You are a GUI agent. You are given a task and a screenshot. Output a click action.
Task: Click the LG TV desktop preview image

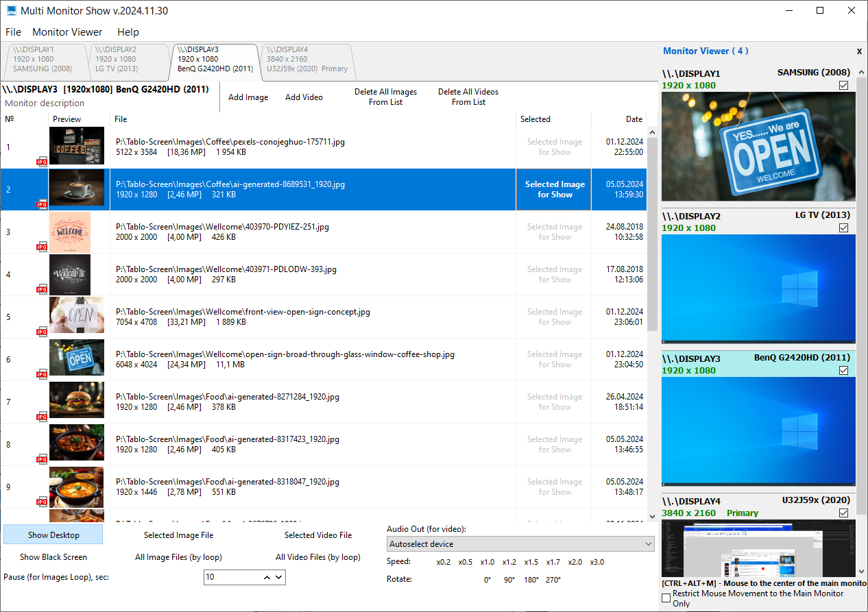click(758, 289)
